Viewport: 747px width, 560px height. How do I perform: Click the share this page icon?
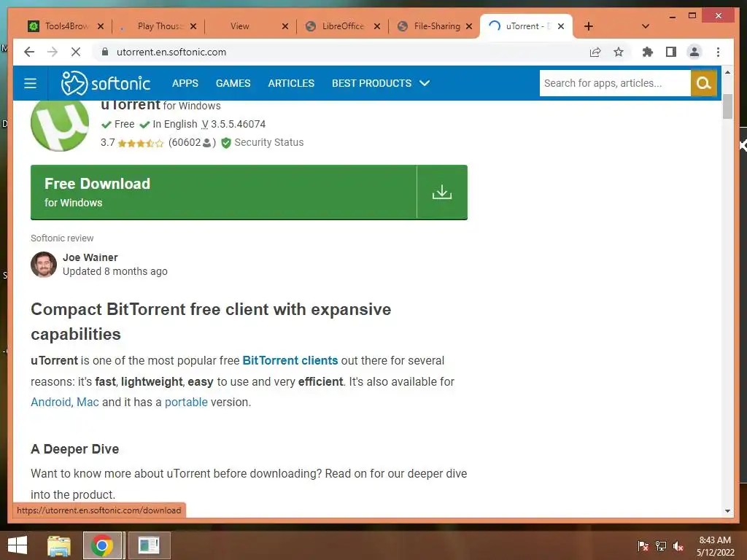595,52
